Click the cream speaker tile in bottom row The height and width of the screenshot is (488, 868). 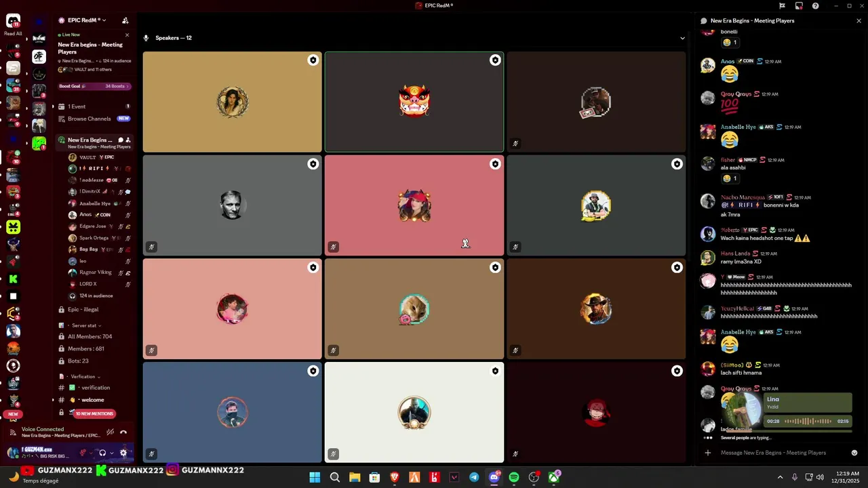click(x=414, y=412)
